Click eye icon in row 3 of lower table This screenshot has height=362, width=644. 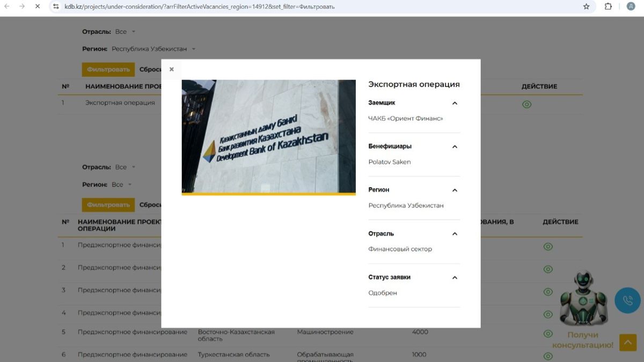pos(548,292)
